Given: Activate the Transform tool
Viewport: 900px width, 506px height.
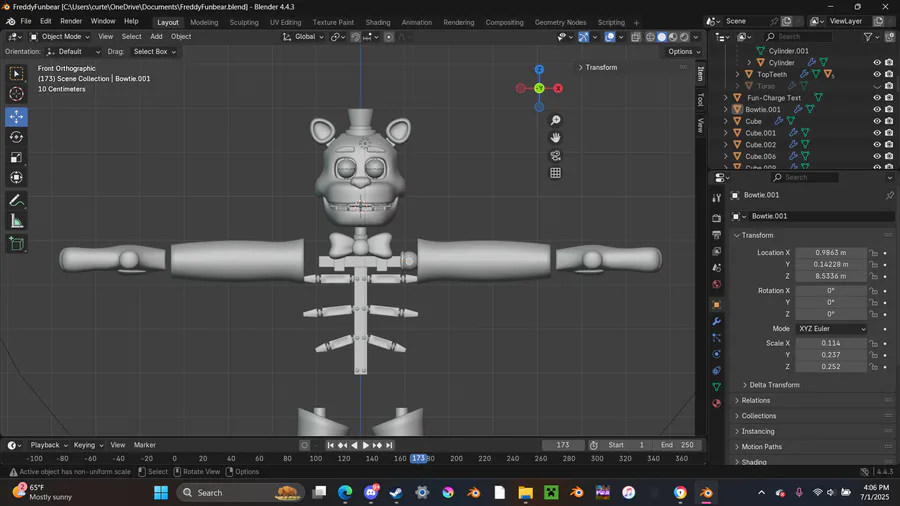Looking at the screenshot, I should [x=16, y=177].
